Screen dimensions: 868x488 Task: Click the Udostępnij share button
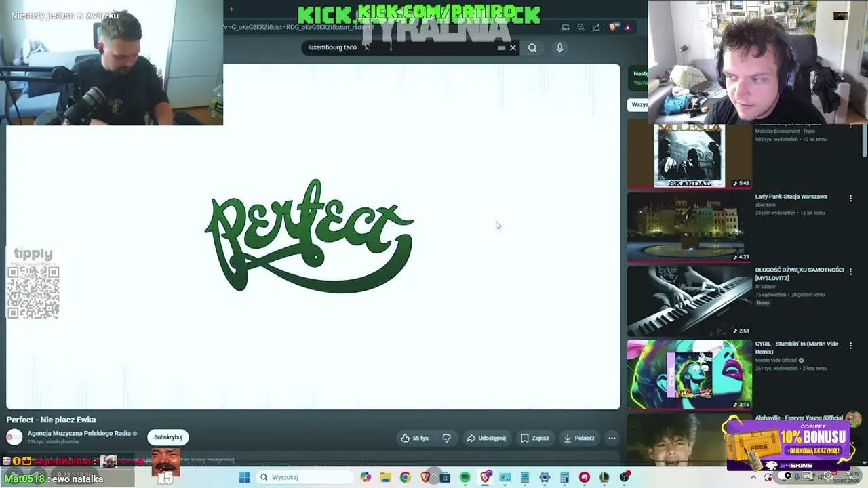tap(486, 438)
